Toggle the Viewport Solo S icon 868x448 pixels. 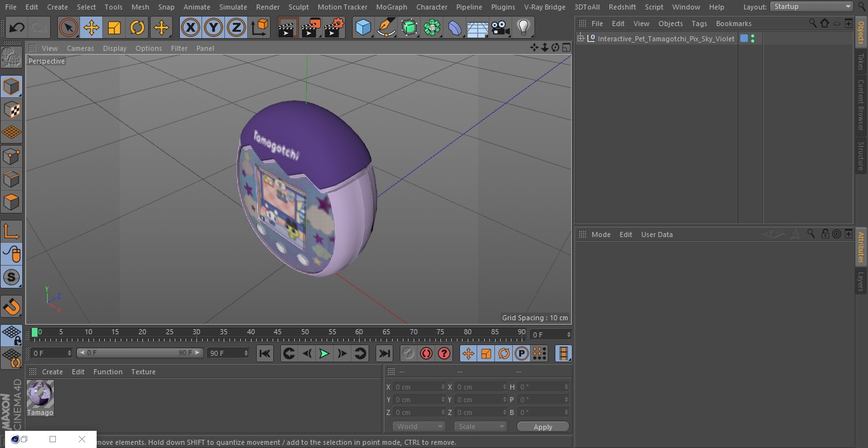tap(11, 277)
